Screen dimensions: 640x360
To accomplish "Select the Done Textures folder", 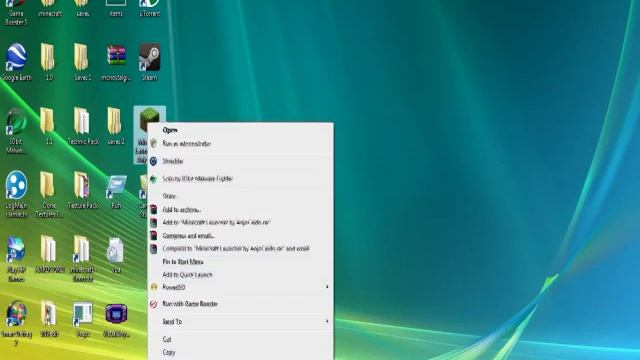I will (x=49, y=194).
